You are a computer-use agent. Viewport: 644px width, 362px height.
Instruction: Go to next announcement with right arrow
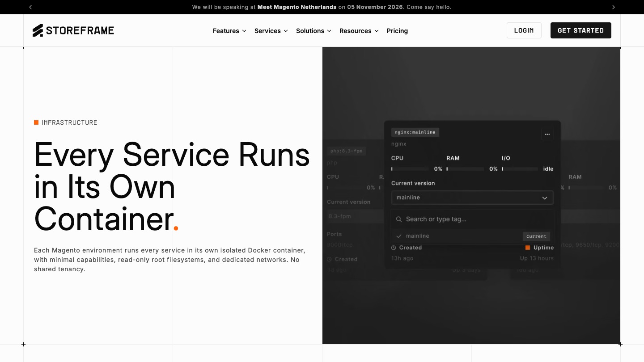click(x=614, y=7)
